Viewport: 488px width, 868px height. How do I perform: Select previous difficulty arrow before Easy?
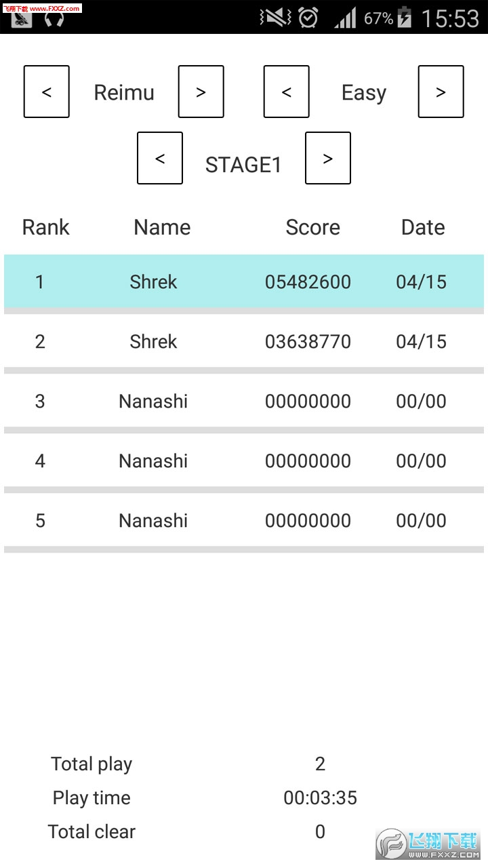[x=287, y=92]
